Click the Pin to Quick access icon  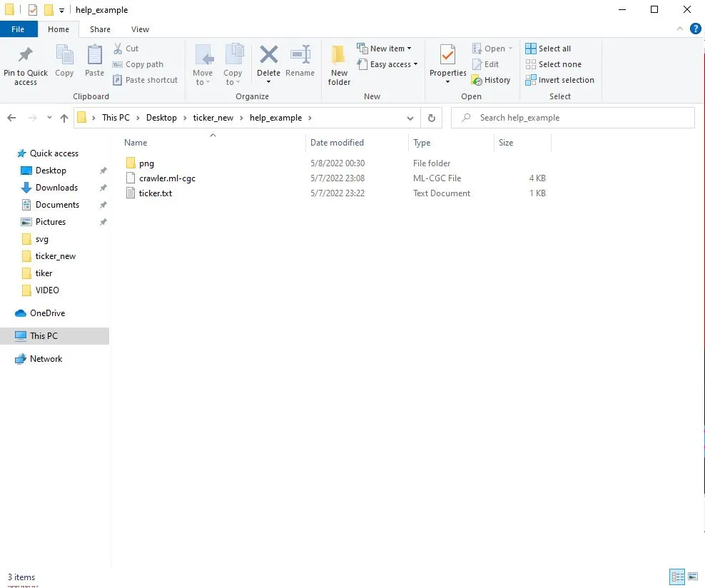(26, 56)
